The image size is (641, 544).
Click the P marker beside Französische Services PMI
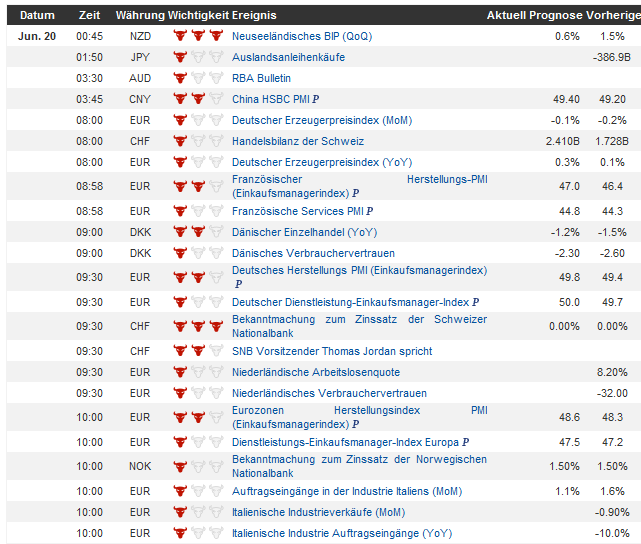370,211
